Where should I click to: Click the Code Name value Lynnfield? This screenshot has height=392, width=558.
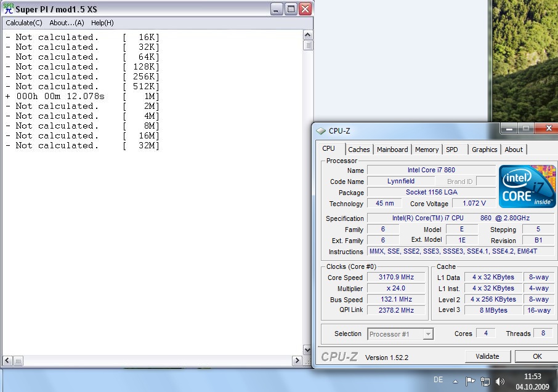(401, 181)
